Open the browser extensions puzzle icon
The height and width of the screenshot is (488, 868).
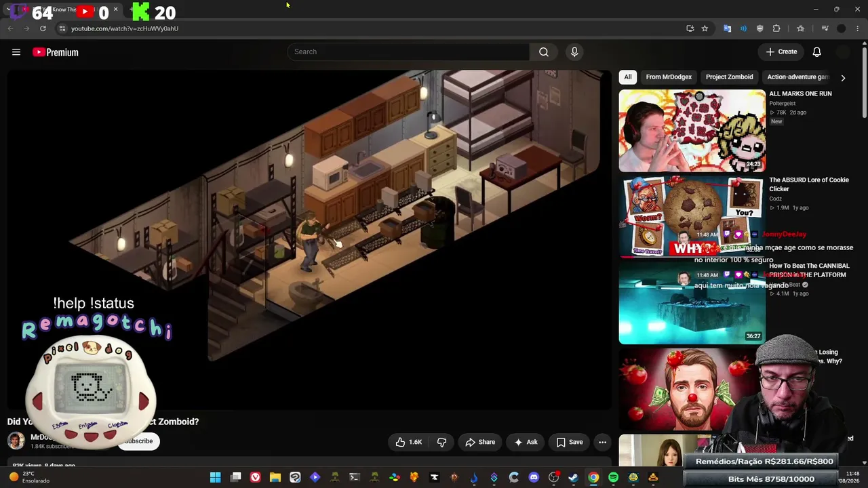[776, 28]
